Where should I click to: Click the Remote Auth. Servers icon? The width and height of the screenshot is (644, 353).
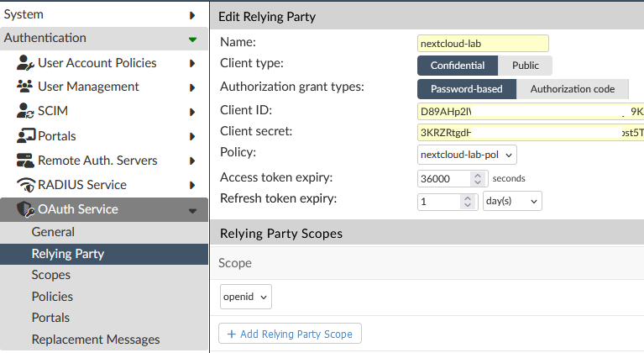tap(24, 161)
